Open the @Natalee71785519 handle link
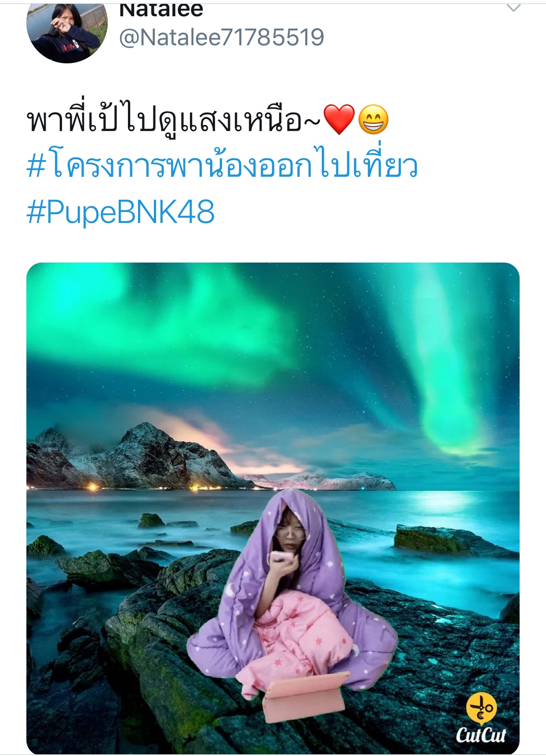The image size is (546, 756). point(222,37)
